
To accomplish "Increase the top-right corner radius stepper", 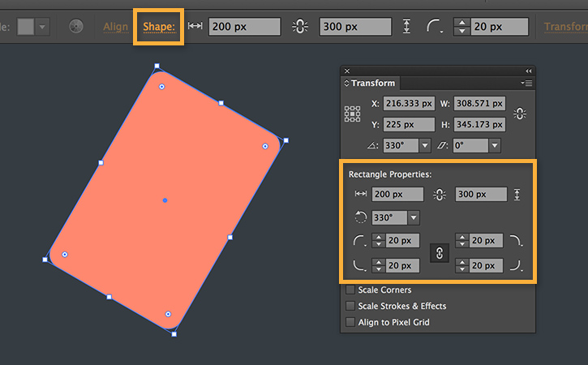I will pyautogui.click(x=461, y=237).
